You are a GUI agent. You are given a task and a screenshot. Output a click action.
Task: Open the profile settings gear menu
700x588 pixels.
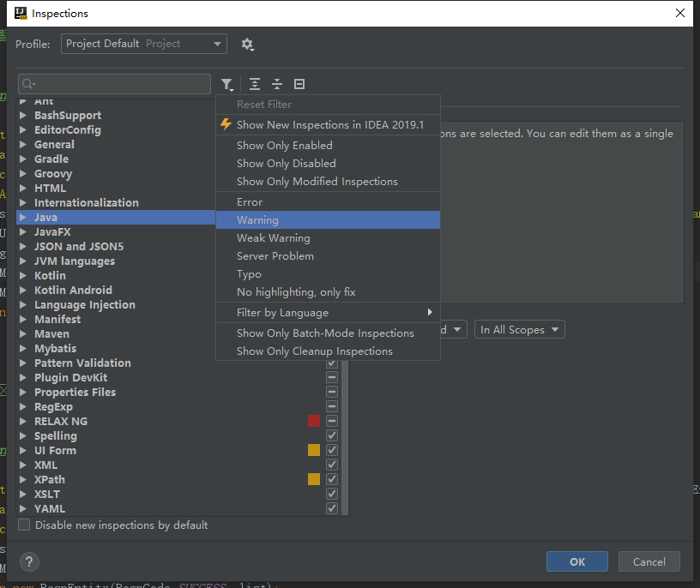coord(247,45)
